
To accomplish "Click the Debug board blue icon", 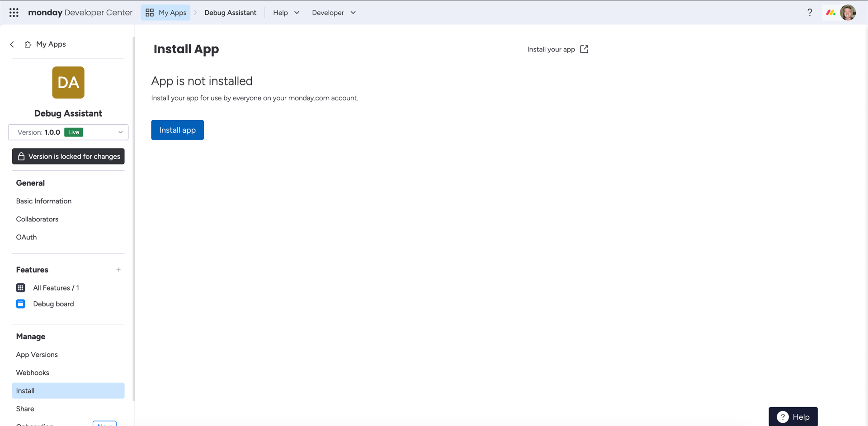I will 21,304.
